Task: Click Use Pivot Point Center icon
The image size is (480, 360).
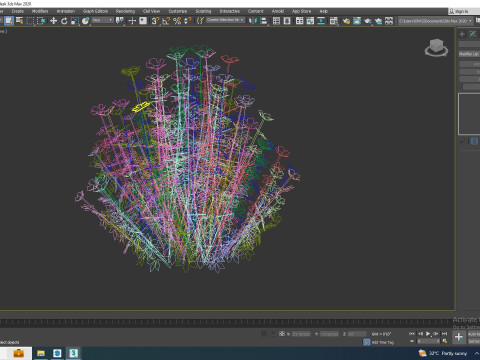Action: click(119, 21)
